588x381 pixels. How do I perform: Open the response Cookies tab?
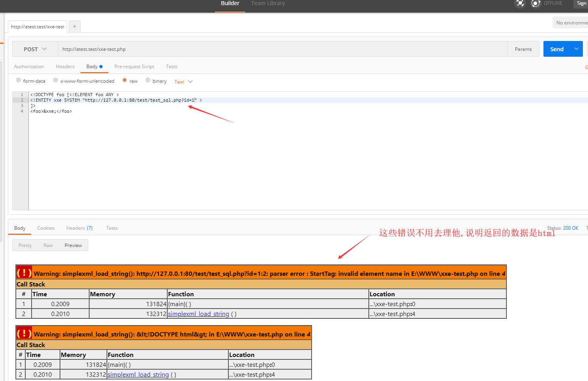point(46,228)
